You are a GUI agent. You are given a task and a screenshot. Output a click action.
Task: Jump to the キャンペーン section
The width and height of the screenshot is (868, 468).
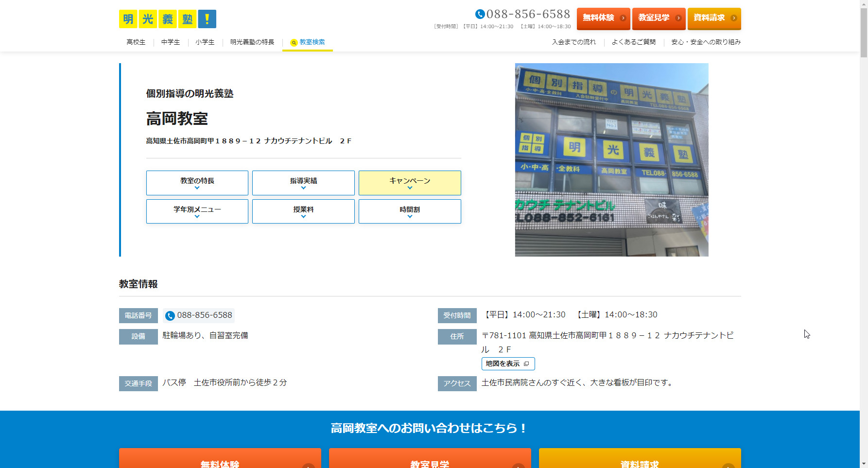pyautogui.click(x=410, y=183)
